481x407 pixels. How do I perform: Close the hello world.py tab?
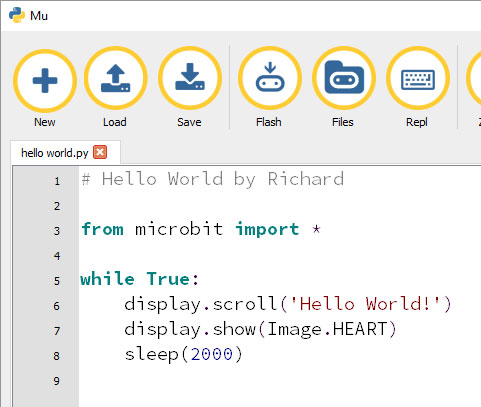(x=100, y=152)
